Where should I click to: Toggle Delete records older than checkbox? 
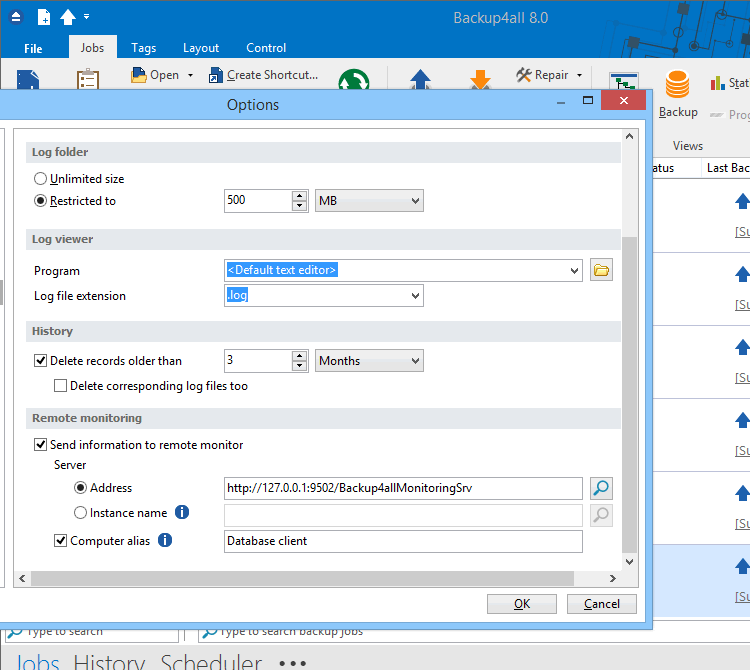coord(40,361)
